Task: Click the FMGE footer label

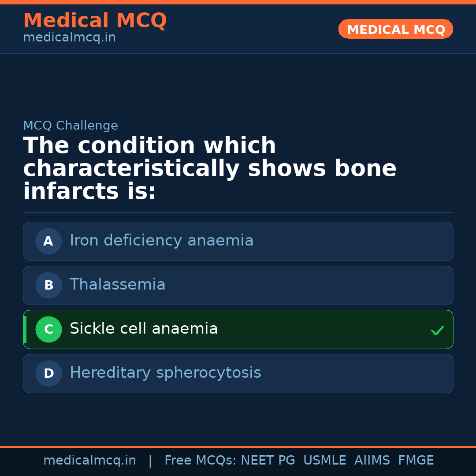Action: coord(416,461)
